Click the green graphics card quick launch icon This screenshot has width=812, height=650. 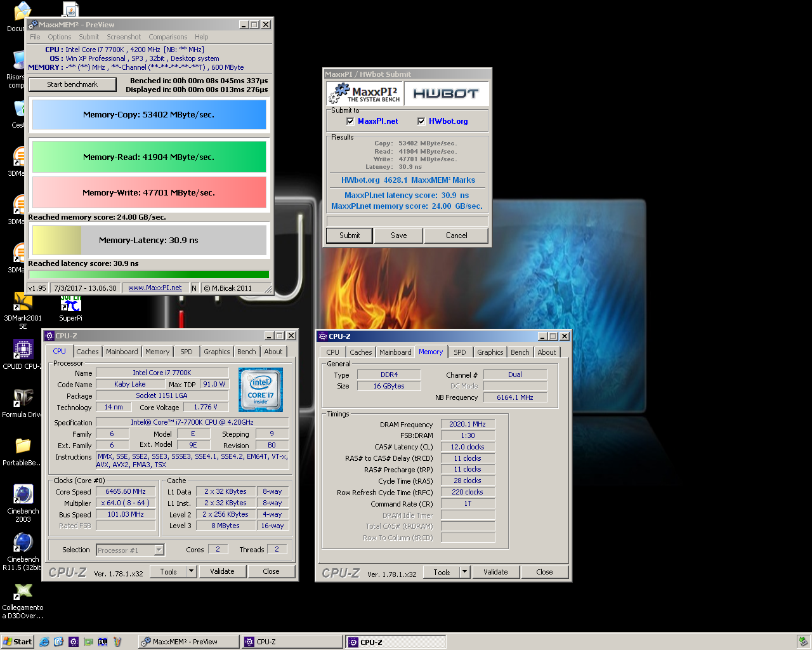pos(88,642)
